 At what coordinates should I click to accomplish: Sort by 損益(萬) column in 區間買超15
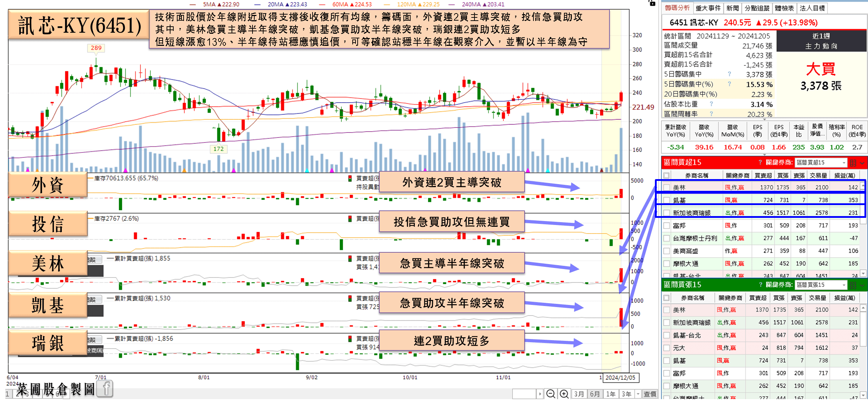click(845, 176)
